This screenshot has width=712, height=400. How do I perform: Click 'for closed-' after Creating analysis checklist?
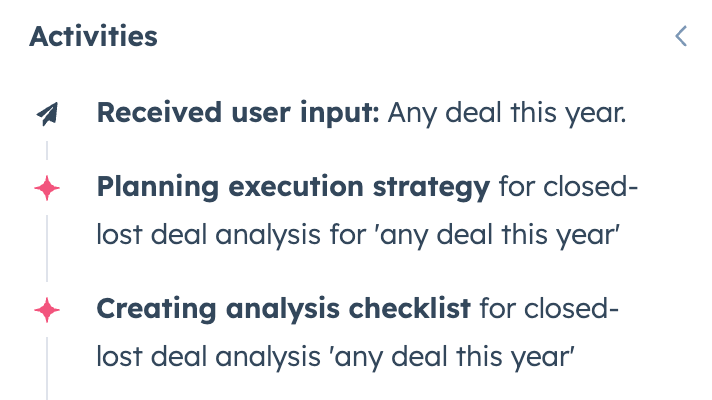pyautogui.click(x=549, y=310)
